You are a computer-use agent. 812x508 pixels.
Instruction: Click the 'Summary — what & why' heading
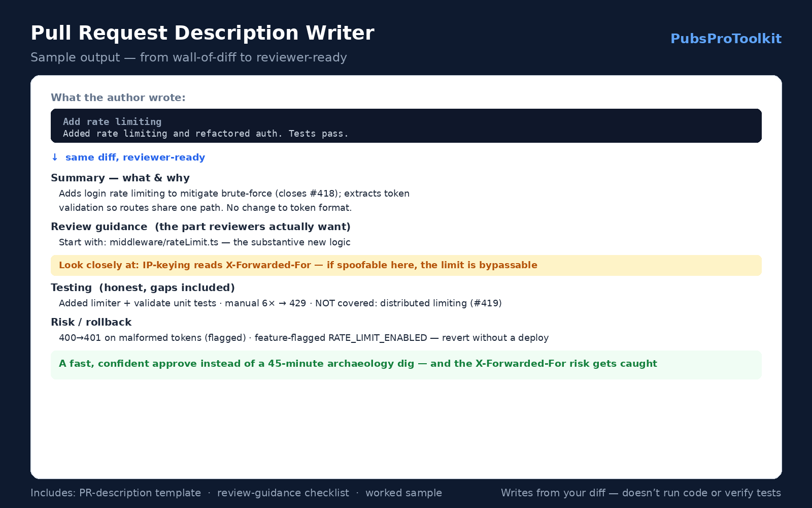120,178
